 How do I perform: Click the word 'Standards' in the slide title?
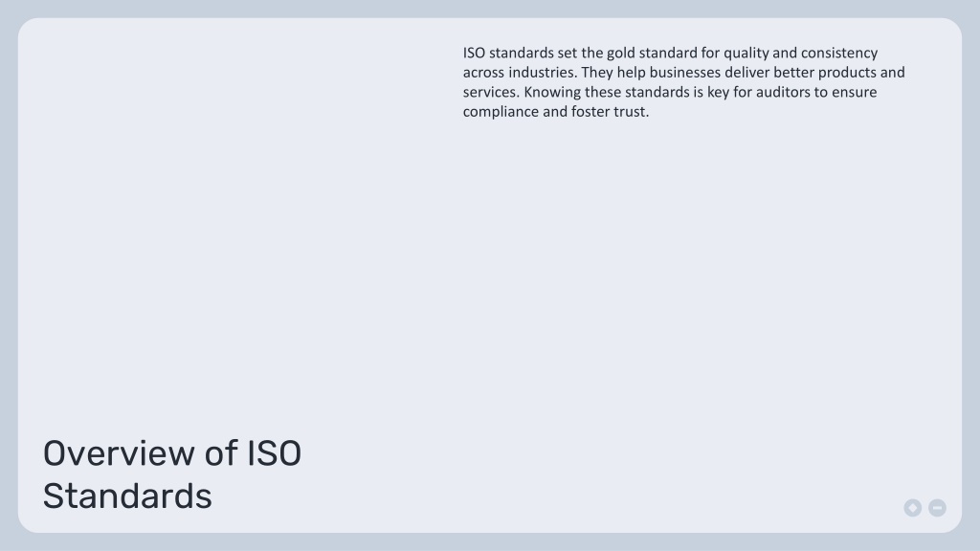pyautogui.click(x=127, y=496)
